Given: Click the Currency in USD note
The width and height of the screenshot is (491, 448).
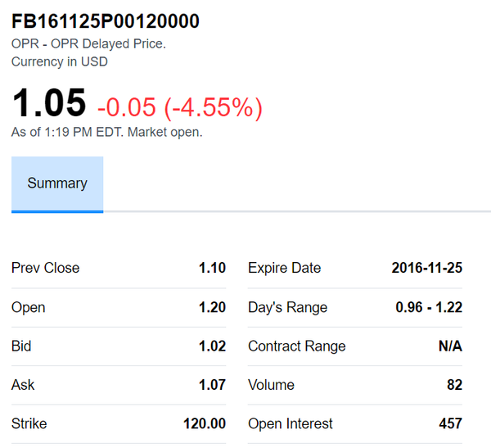Looking at the screenshot, I should pos(60,61).
